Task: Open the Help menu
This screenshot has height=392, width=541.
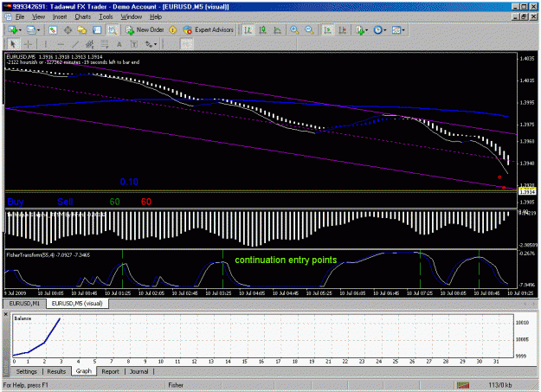Action: pyautogui.click(x=156, y=16)
